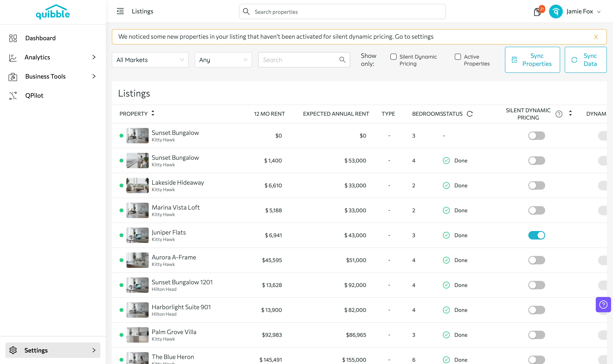The image size is (613, 364).
Task: Sort by the Property column arrows
Action: [153, 113]
